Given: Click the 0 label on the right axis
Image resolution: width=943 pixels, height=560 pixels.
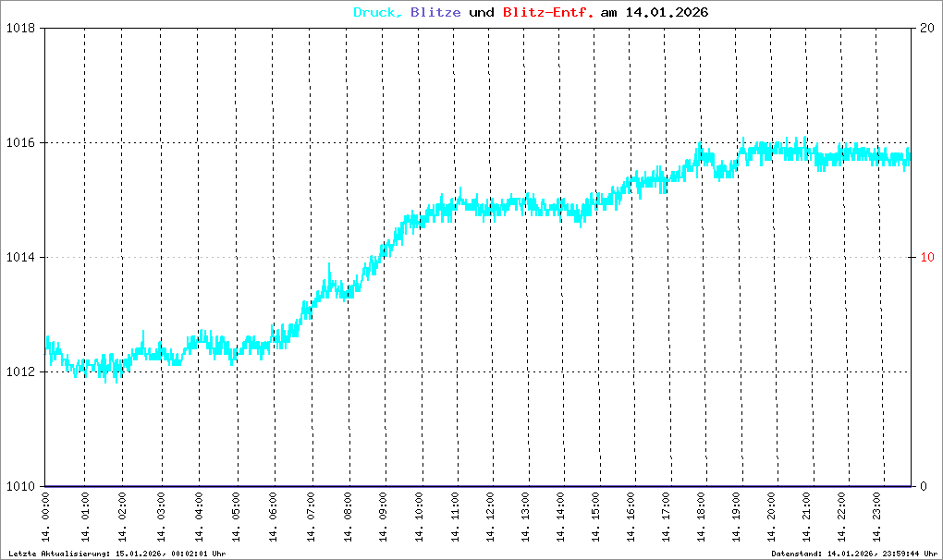Looking at the screenshot, I should click(922, 486).
